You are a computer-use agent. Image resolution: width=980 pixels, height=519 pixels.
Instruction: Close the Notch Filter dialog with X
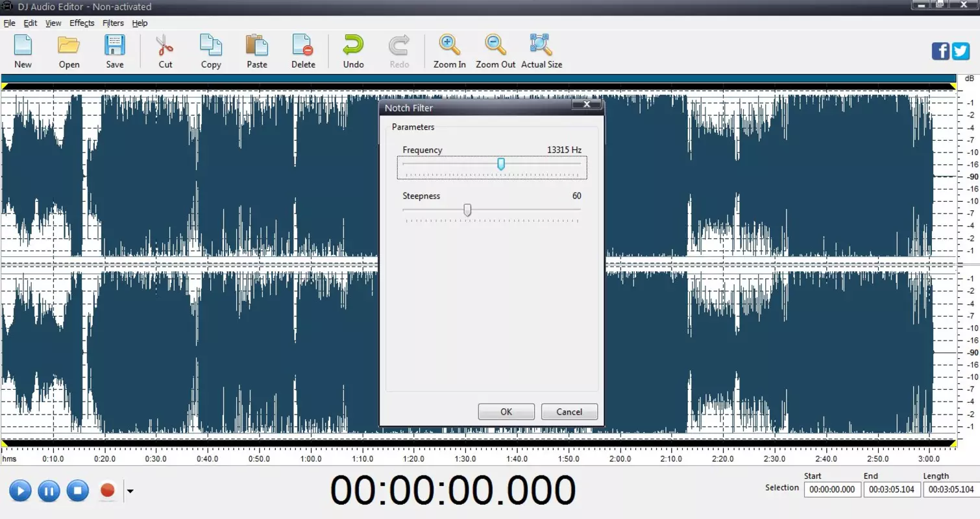coord(587,104)
